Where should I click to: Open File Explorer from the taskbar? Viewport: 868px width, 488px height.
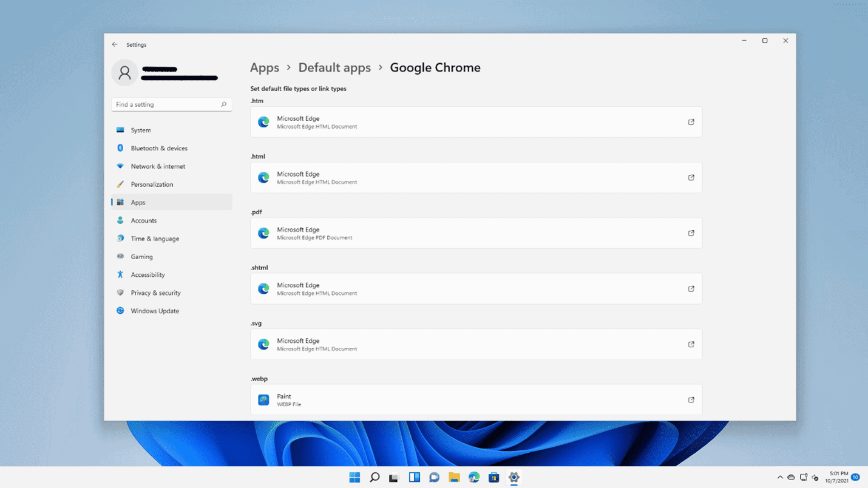[454, 478]
